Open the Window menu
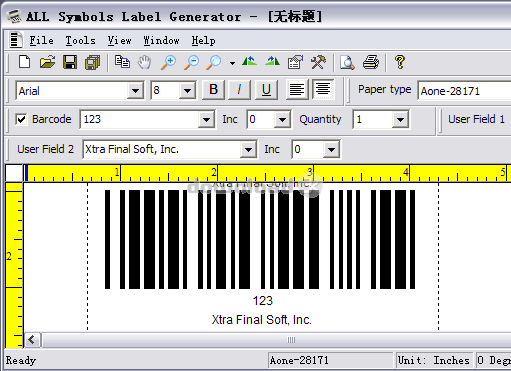This screenshot has width=511, height=371. (161, 40)
